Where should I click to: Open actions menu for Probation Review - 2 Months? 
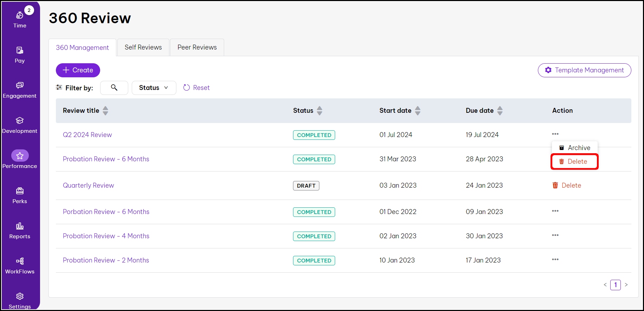point(555,259)
